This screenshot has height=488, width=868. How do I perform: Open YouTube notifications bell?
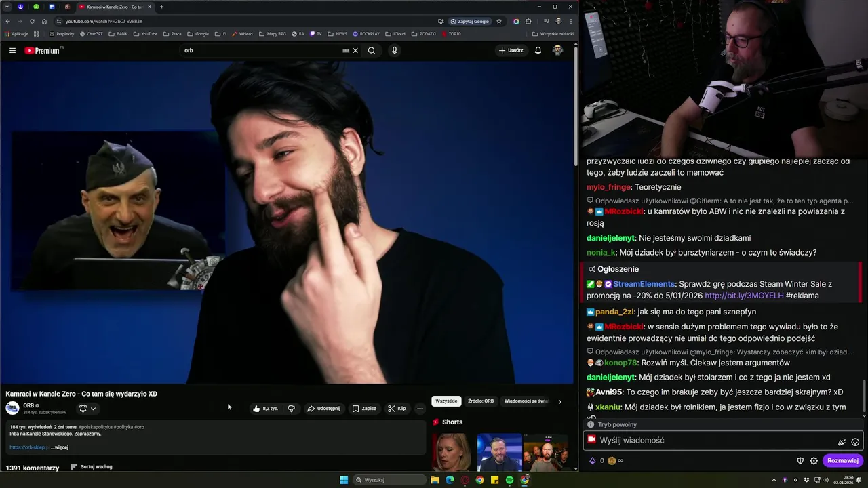(538, 50)
